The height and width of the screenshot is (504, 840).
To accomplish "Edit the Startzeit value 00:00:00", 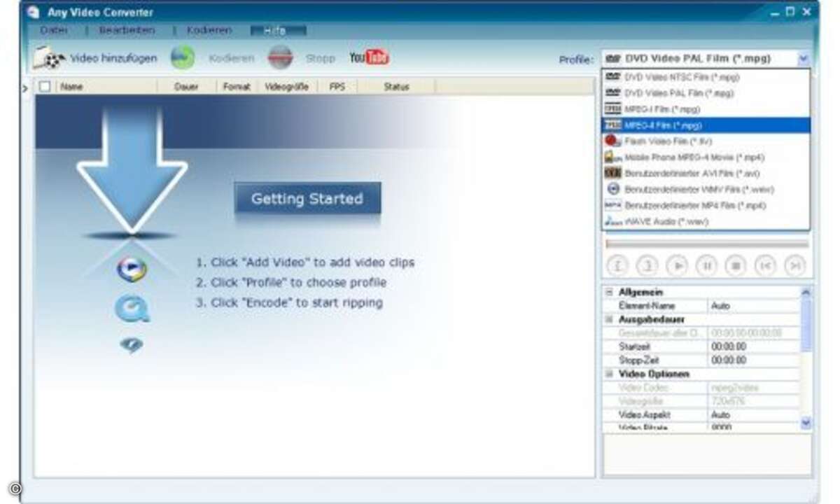I will click(x=753, y=346).
